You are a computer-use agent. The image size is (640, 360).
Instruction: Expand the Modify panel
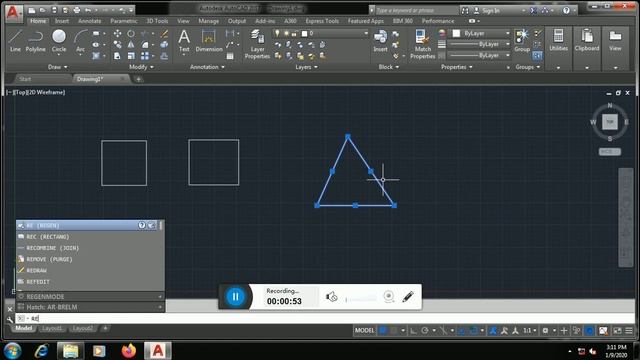tap(141, 67)
